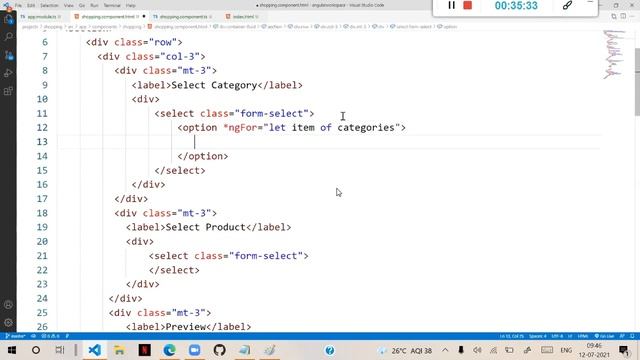Click the ENG language indicator
The height and width of the screenshot is (360, 640).
click(x=566, y=350)
